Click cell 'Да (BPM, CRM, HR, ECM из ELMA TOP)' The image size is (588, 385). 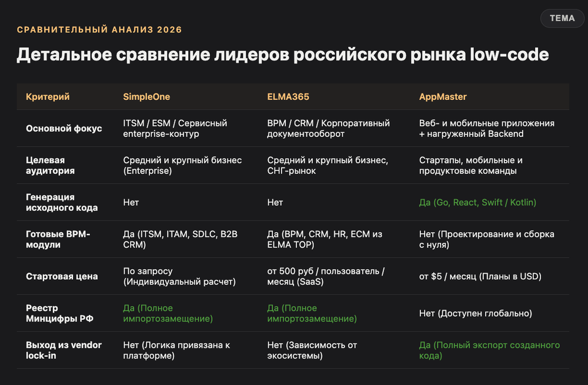[325, 239]
